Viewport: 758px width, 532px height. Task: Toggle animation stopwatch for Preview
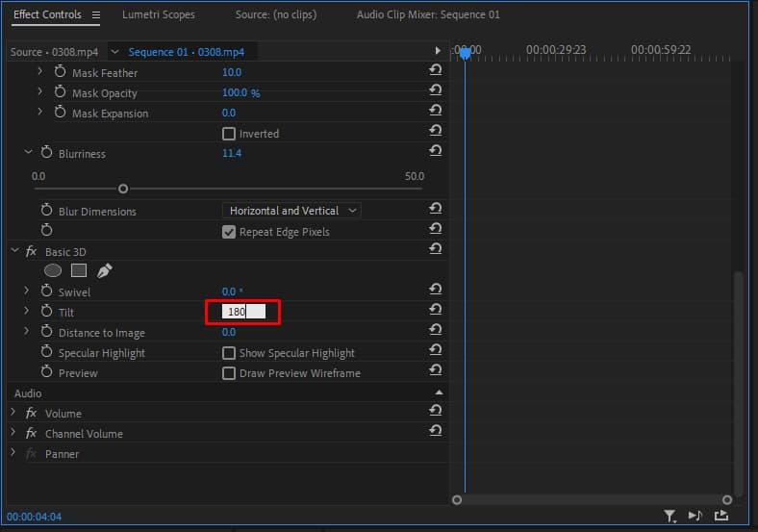pos(46,372)
